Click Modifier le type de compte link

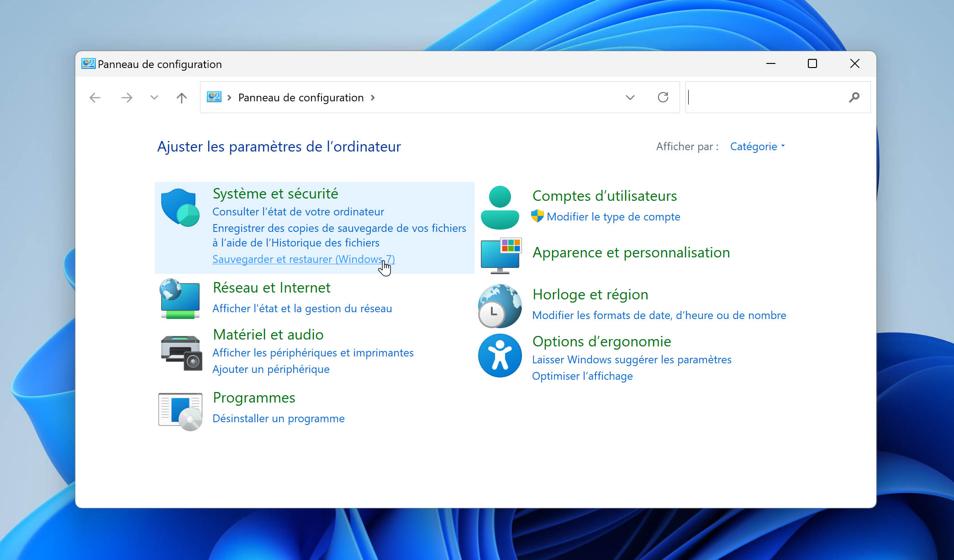tap(613, 217)
